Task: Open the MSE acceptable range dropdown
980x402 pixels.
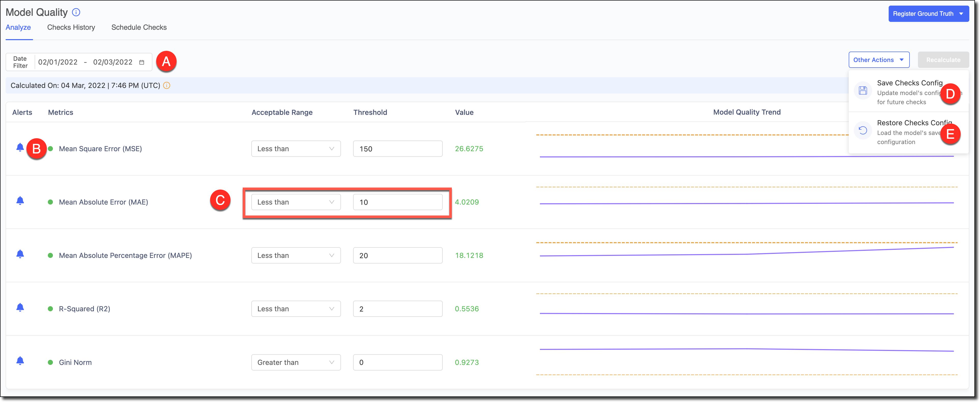Action: tap(296, 149)
